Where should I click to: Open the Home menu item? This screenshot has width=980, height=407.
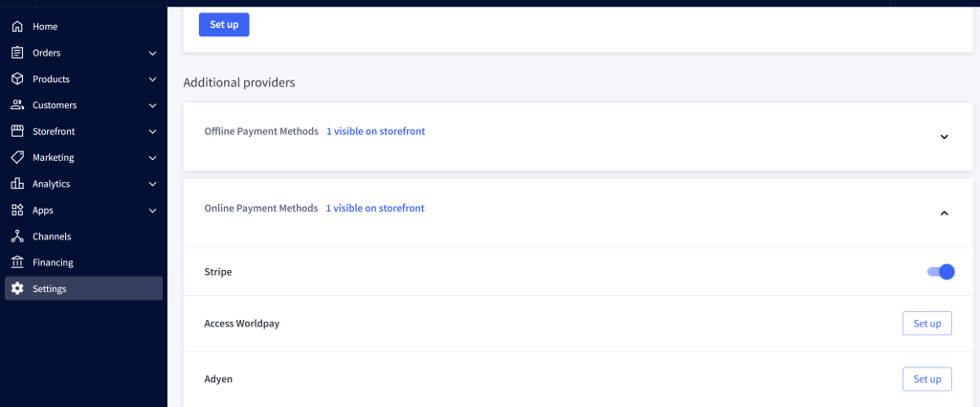point(84,27)
